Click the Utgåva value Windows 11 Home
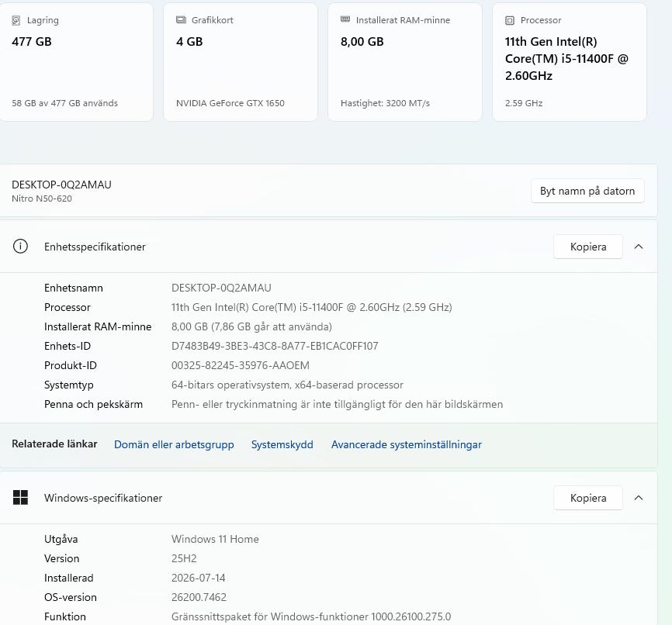Image resolution: width=672 pixels, height=625 pixels. (x=215, y=539)
